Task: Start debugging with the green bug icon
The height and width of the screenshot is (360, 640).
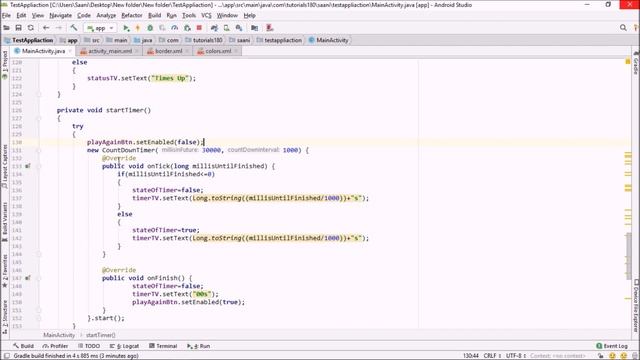Action: (x=150, y=28)
